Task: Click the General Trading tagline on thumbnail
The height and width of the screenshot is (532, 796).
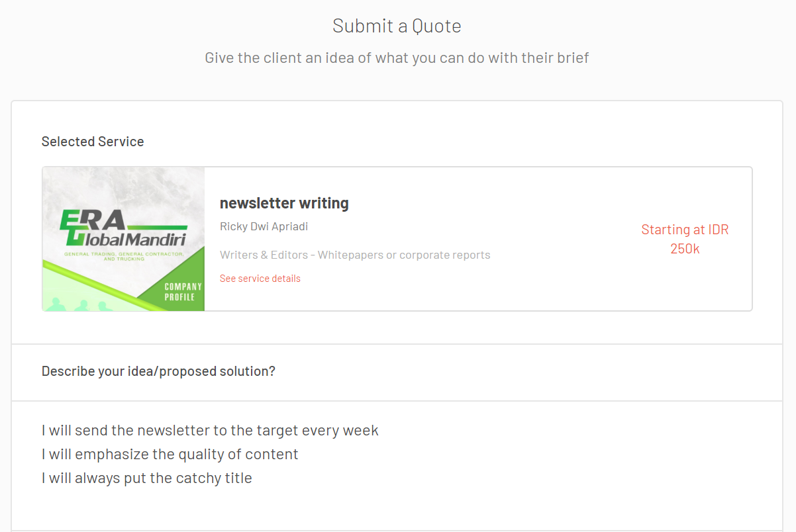Action: [x=123, y=255]
